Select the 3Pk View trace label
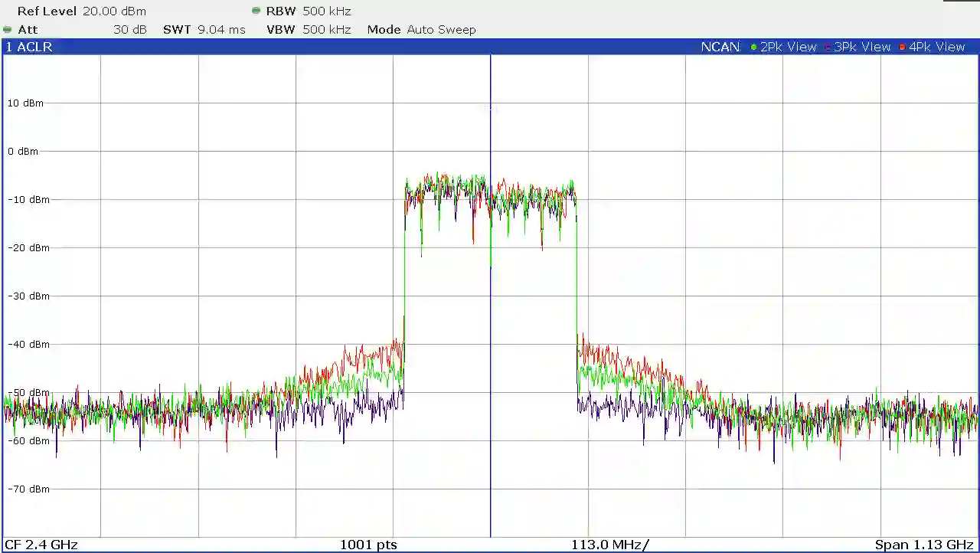 [x=862, y=47]
